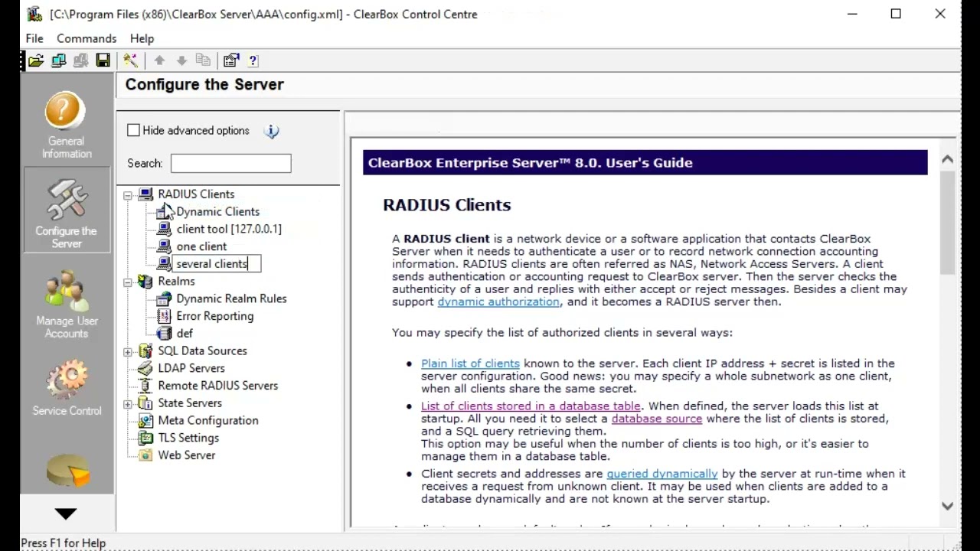Collapse the Realms tree node
Viewport: 980px width, 551px height.
coord(128,282)
